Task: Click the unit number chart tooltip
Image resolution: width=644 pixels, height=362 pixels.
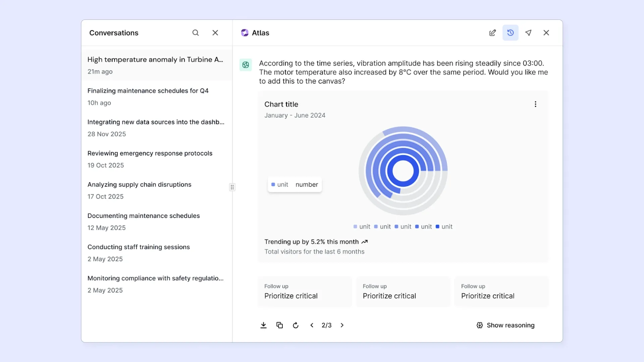Action: (x=295, y=184)
